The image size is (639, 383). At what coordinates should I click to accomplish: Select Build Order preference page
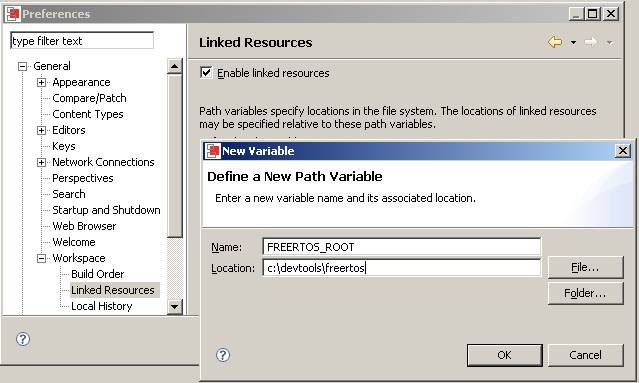coord(97,274)
